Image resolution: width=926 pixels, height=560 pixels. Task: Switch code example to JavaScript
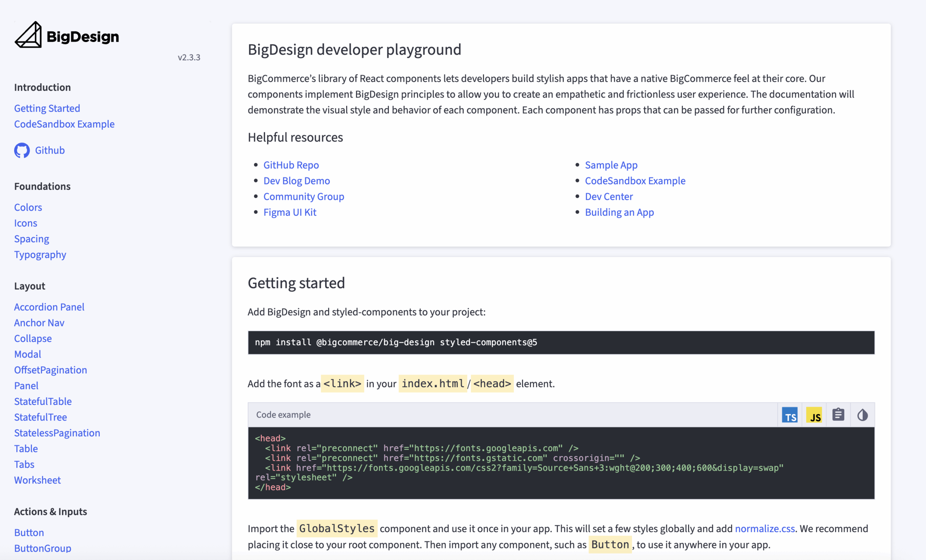(814, 415)
